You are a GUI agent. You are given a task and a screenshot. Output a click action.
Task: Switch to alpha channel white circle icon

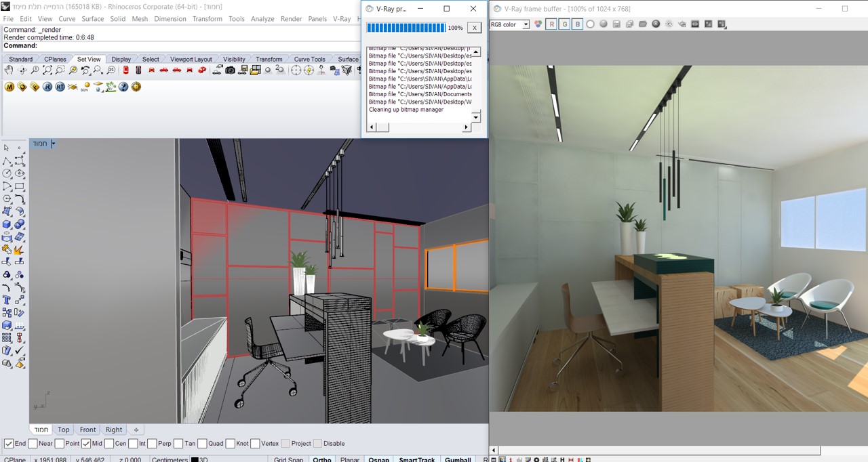(x=590, y=24)
